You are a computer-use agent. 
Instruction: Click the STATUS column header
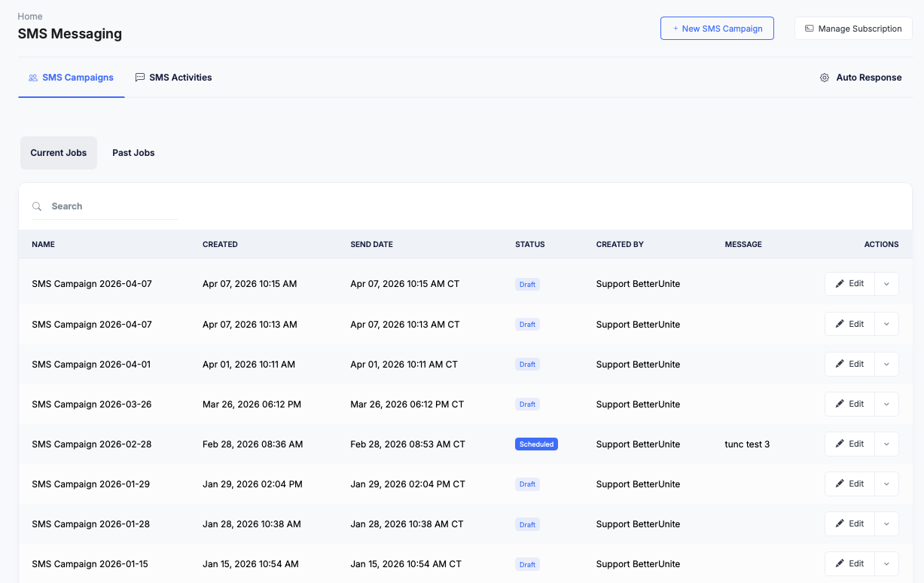[530, 244]
